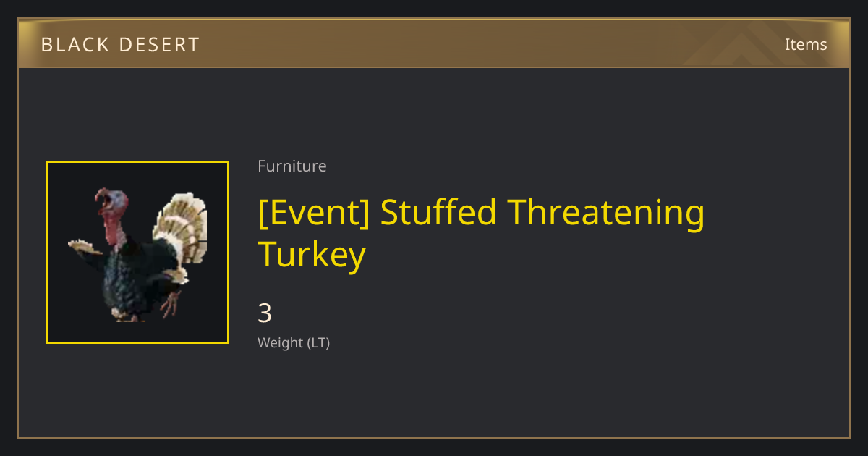Select the weight value 3
Screen dimensions: 868x456
265,313
